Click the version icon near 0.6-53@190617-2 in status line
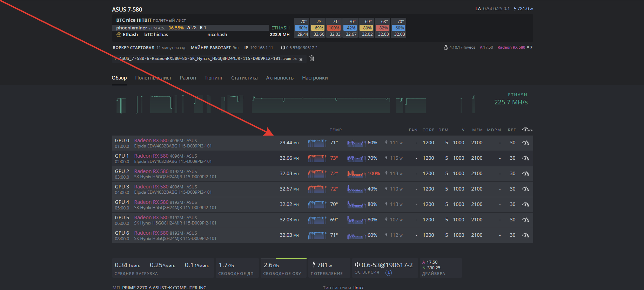This screenshot has height=290, width=644. [283, 48]
